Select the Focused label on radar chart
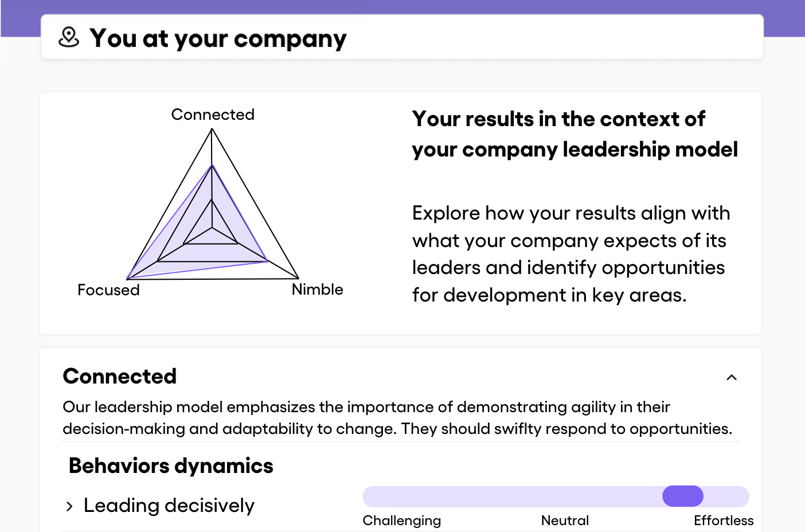 [x=108, y=290]
